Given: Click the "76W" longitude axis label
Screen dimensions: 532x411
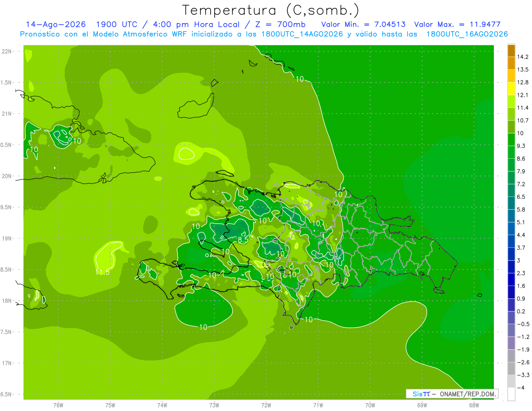Looking at the screenshot, I should [x=58, y=405].
